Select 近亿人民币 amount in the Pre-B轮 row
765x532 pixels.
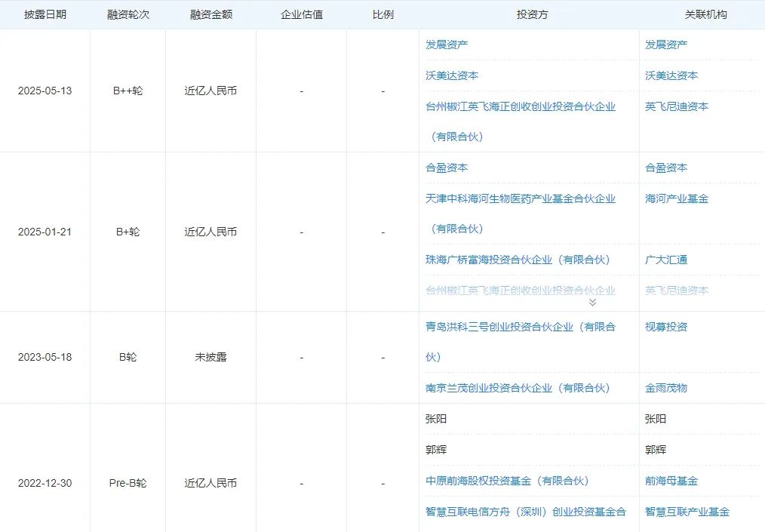coord(210,483)
